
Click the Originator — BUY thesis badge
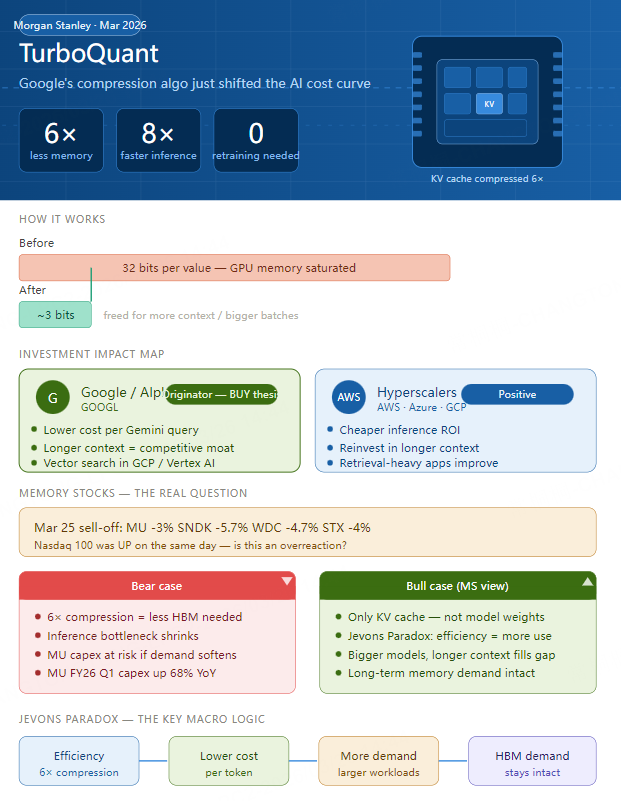point(221,394)
